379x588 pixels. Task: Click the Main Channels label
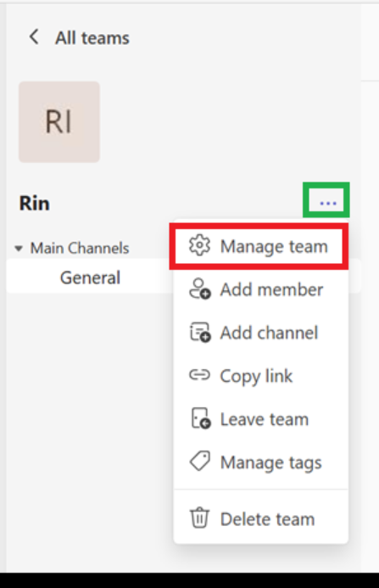(x=80, y=249)
